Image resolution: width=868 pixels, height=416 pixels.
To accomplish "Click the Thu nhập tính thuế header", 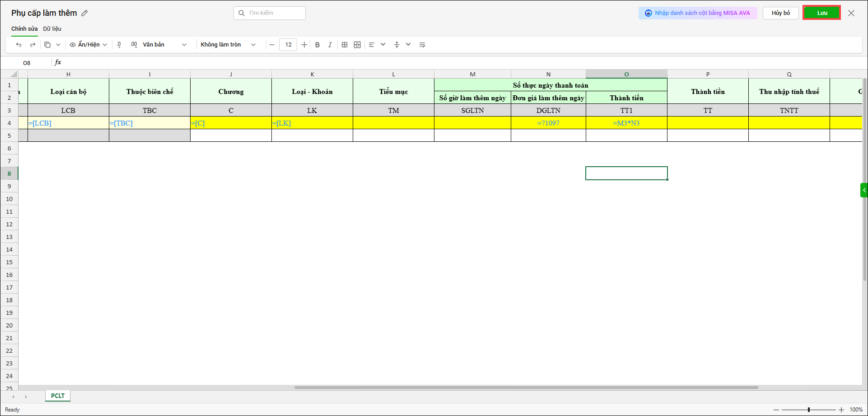I will tap(789, 91).
